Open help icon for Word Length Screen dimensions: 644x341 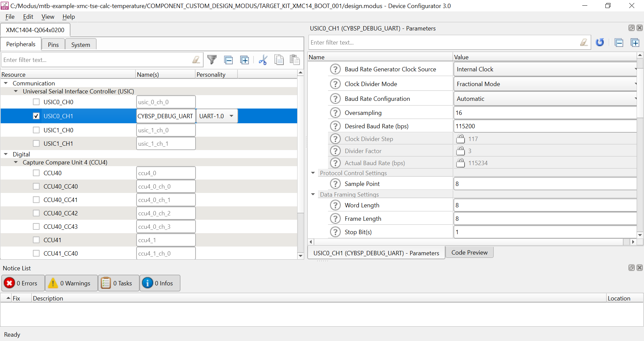click(335, 205)
